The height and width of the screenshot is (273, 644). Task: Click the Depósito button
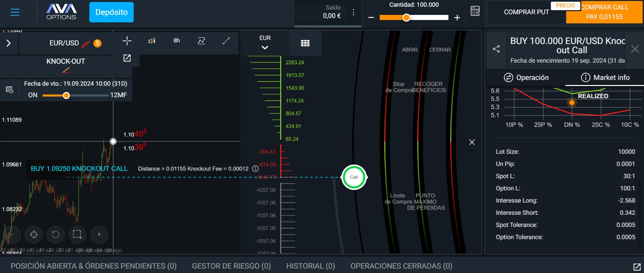[111, 12]
